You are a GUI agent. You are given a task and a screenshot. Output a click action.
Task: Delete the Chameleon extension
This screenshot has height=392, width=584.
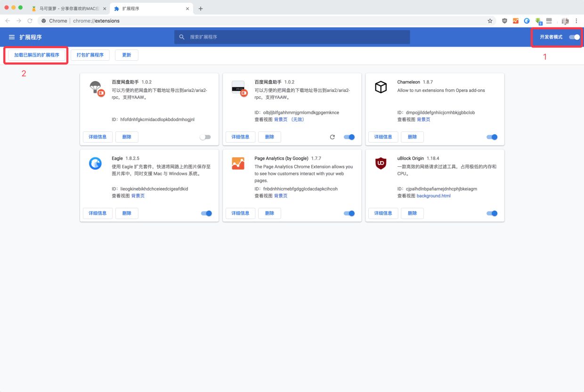pyautogui.click(x=412, y=137)
